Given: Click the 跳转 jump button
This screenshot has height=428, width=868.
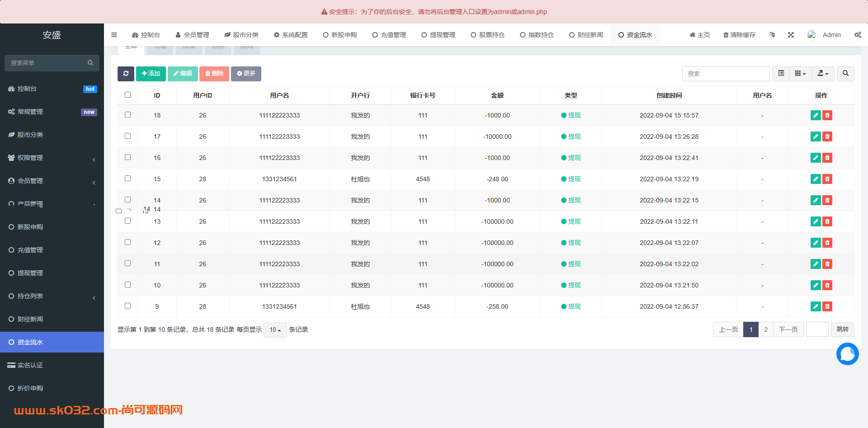Looking at the screenshot, I should (x=843, y=329).
